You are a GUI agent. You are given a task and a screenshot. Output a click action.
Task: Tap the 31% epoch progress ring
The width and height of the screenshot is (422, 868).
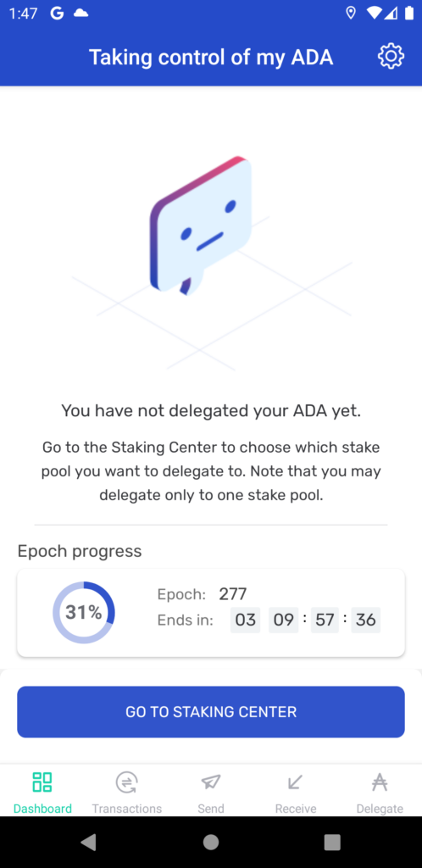(84, 612)
